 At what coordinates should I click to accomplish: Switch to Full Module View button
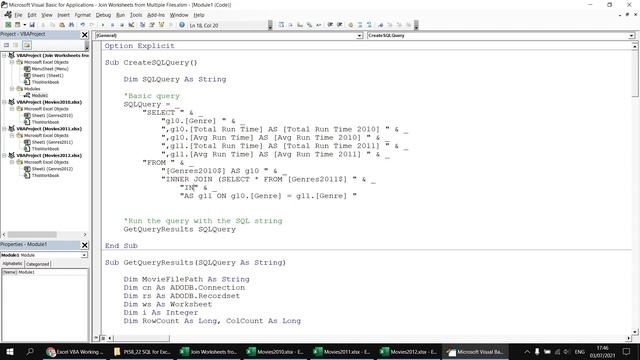103,338
